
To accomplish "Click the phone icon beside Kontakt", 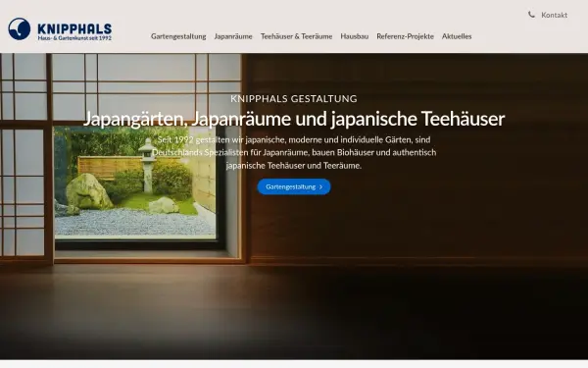I will [x=531, y=15].
